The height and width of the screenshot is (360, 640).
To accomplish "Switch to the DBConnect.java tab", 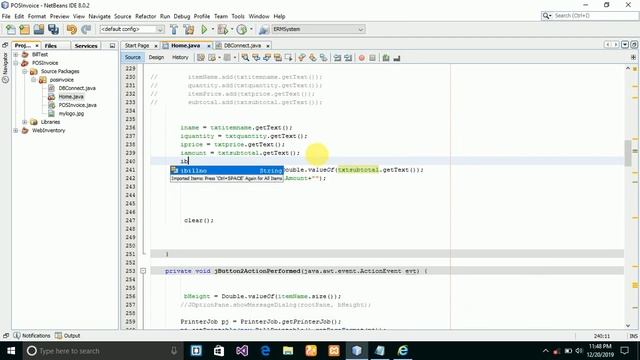I will pos(242,46).
